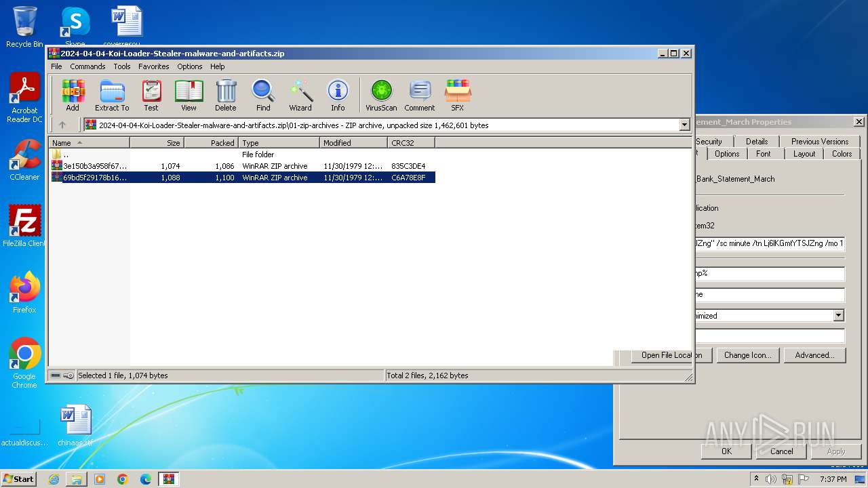The image size is (868, 488).
Task: Click the Extract To toolbar icon
Action: pos(112,95)
